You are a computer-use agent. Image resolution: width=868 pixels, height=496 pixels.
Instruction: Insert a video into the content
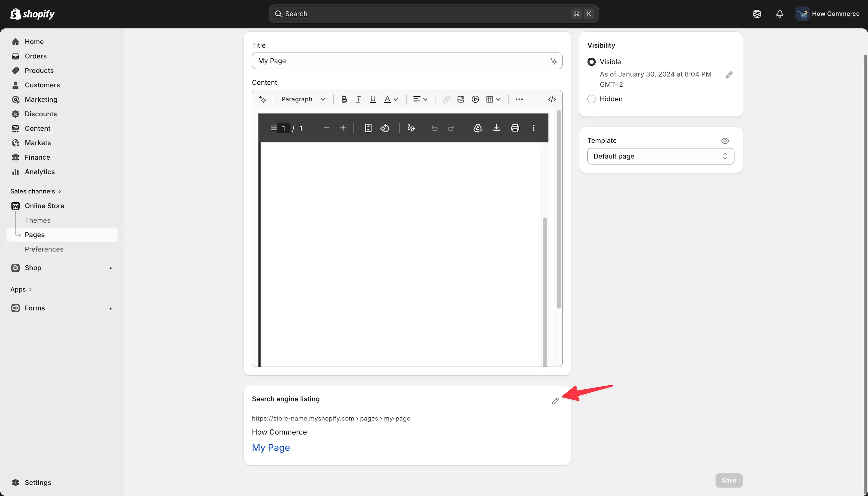(x=475, y=99)
